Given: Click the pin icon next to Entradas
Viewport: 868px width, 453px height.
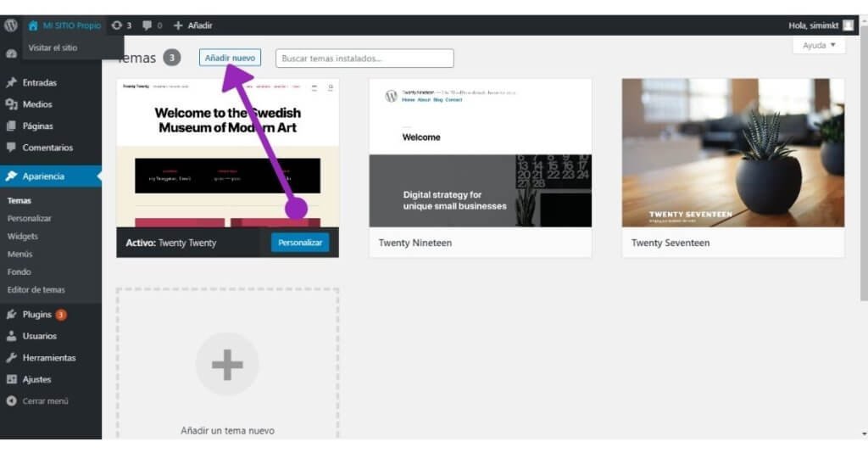Looking at the screenshot, I should coord(11,82).
